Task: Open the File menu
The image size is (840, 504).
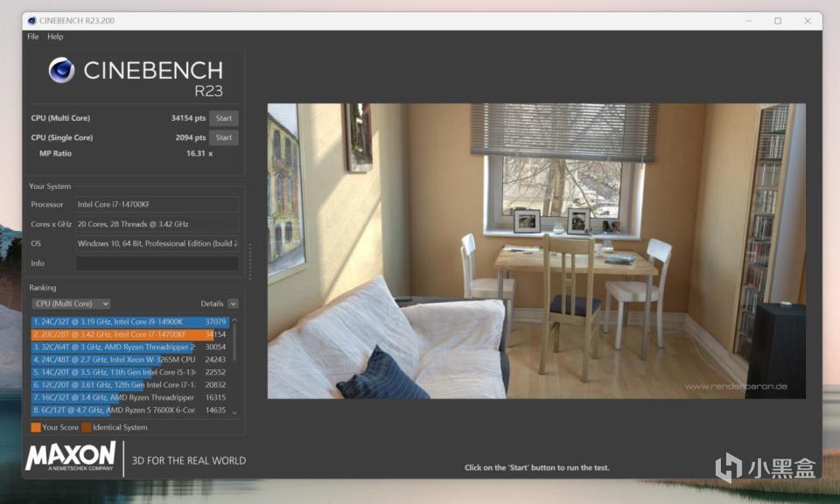Action: tap(33, 37)
